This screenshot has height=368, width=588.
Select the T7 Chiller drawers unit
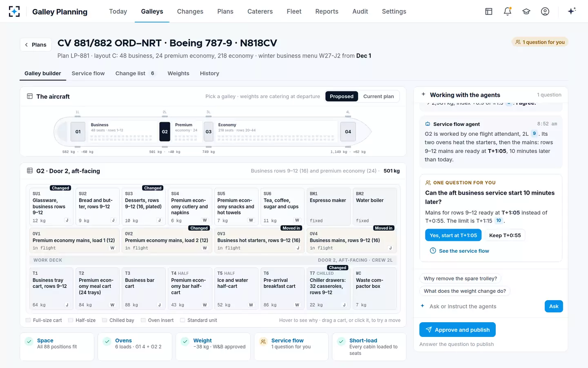point(328,289)
